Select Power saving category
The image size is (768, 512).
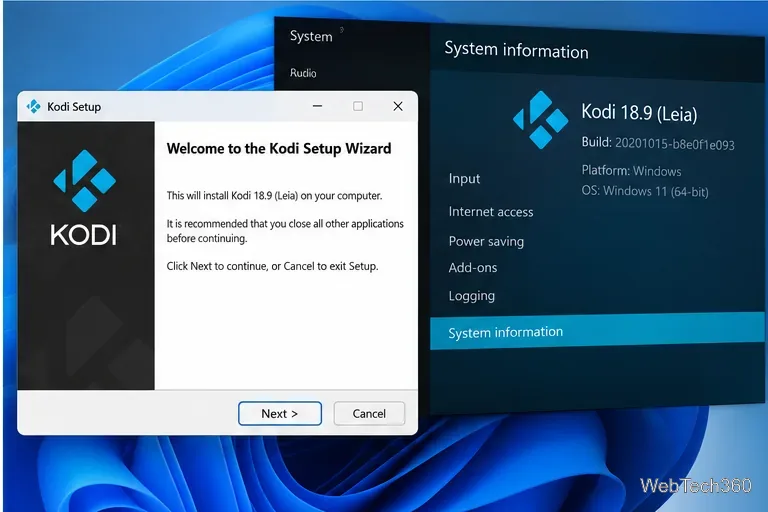[x=486, y=241]
